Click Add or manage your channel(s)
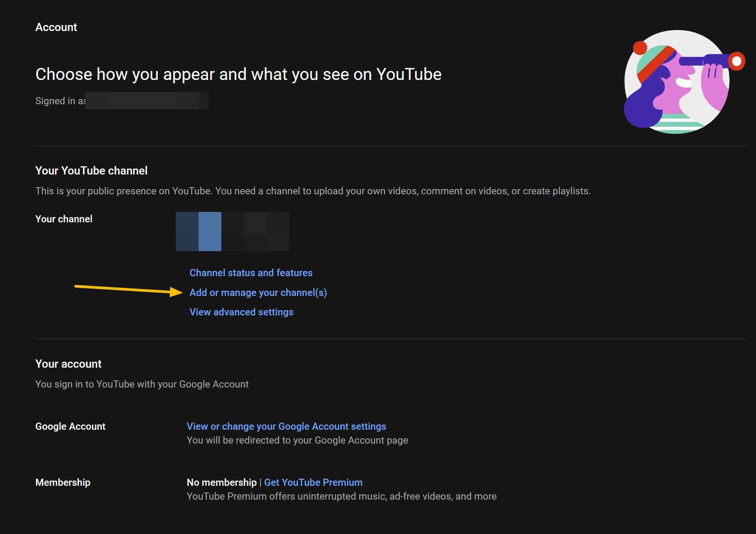756x534 pixels. [x=258, y=293]
